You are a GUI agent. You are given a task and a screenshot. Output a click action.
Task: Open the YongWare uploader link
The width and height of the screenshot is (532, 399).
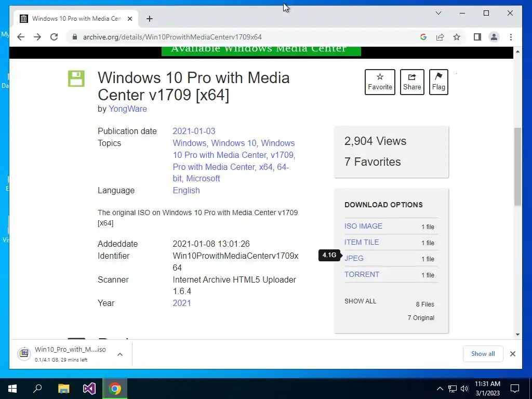128,109
